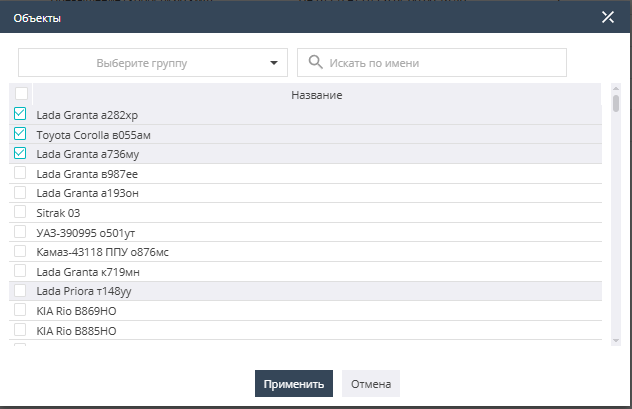Check Lada Granta а193он checkbox
This screenshot has width=632, height=409.
tap(20, 193)
